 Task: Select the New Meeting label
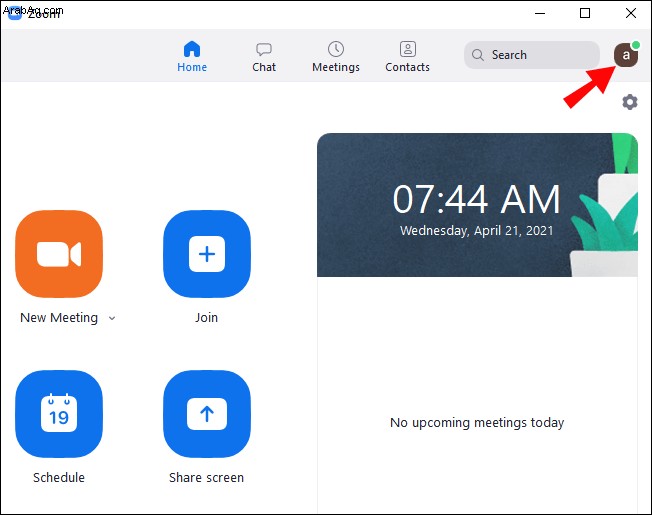(59, 318)
